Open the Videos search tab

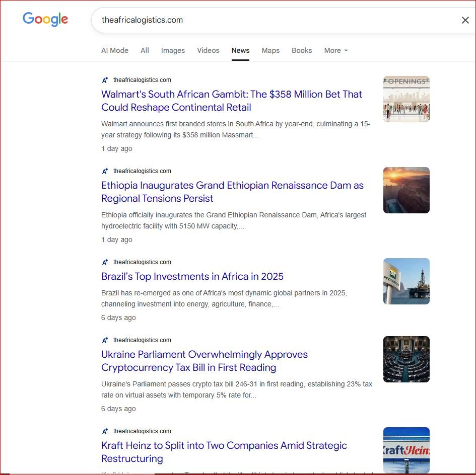[208, 50]
